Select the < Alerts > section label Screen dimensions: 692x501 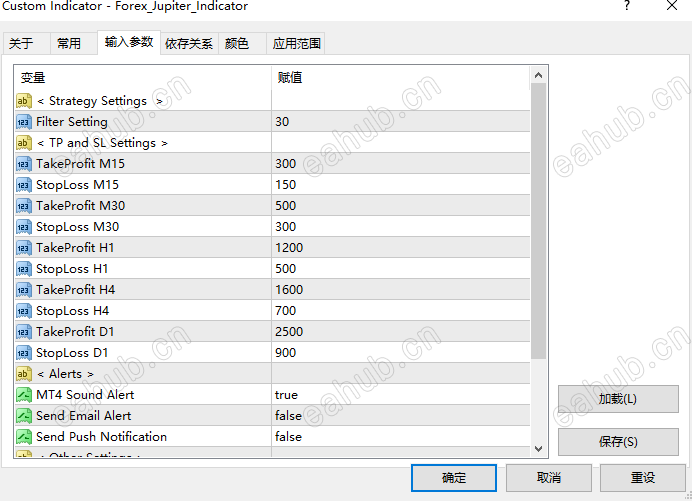tap(65, 374)
